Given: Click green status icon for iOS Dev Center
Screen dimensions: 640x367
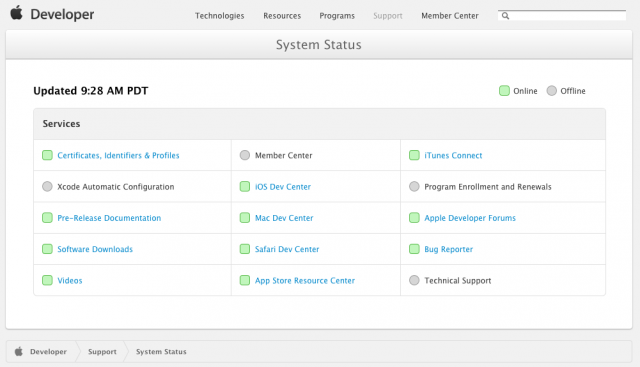Looking at the screenshot, I should [245, 187].
